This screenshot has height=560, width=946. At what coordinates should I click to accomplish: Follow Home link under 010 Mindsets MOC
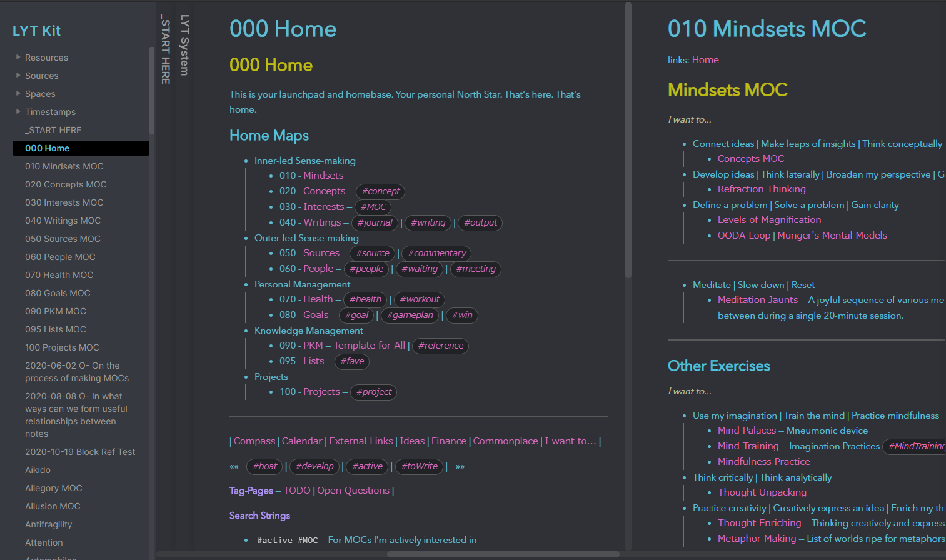(x=705, y=60)
